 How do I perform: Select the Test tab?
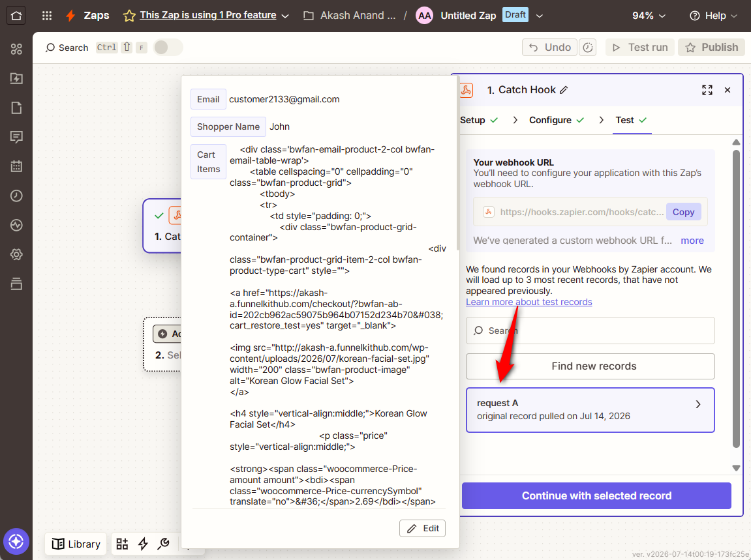click(631, 120)
